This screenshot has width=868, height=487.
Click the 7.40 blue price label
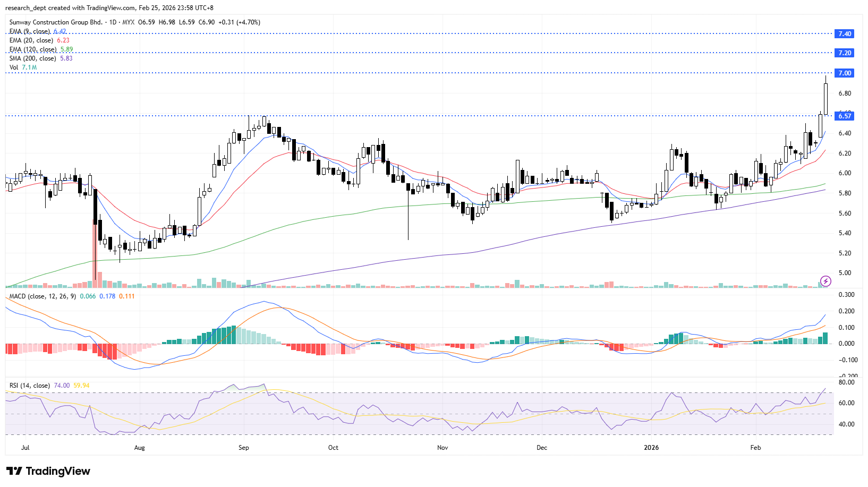844,34
